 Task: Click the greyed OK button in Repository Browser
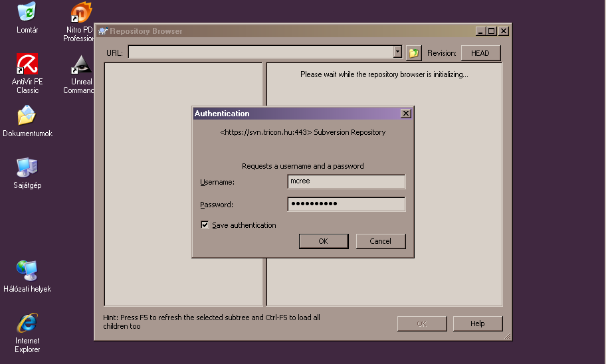[x=422, y=323]
